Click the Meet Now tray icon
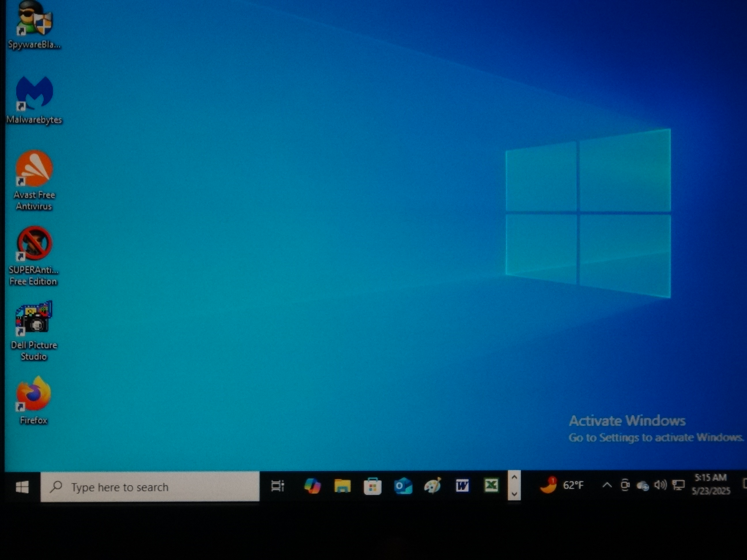Screen dimensions: 747x560 [x=625, y=485]
